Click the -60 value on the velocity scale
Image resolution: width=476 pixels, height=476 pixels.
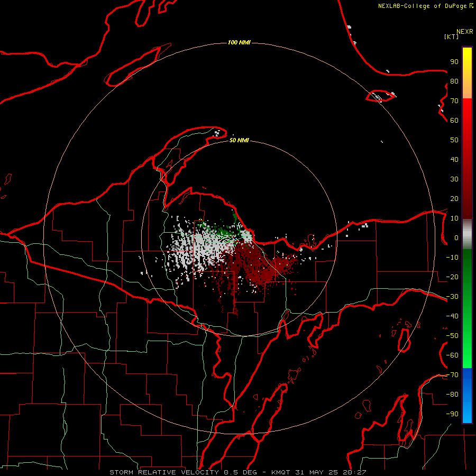point(452,355)
